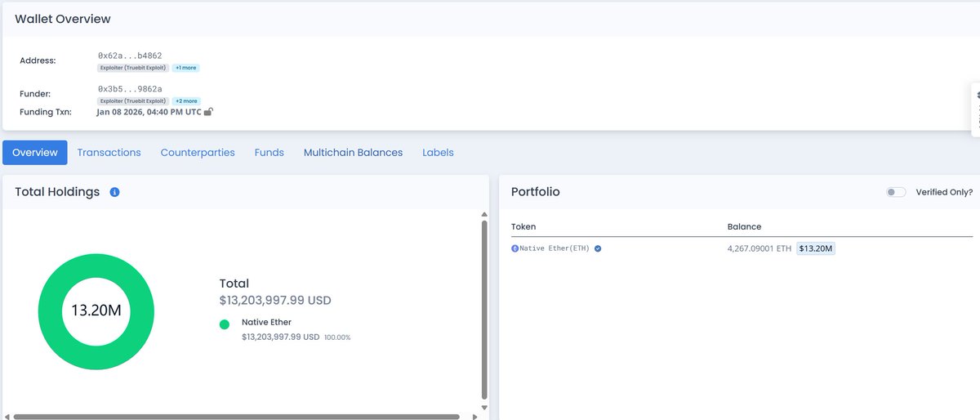Image resolution: width=980 pixels, height=420 pixels.
Task: Click the total $13,203,997.99 USD under Total
Action: tap(275, 301)
